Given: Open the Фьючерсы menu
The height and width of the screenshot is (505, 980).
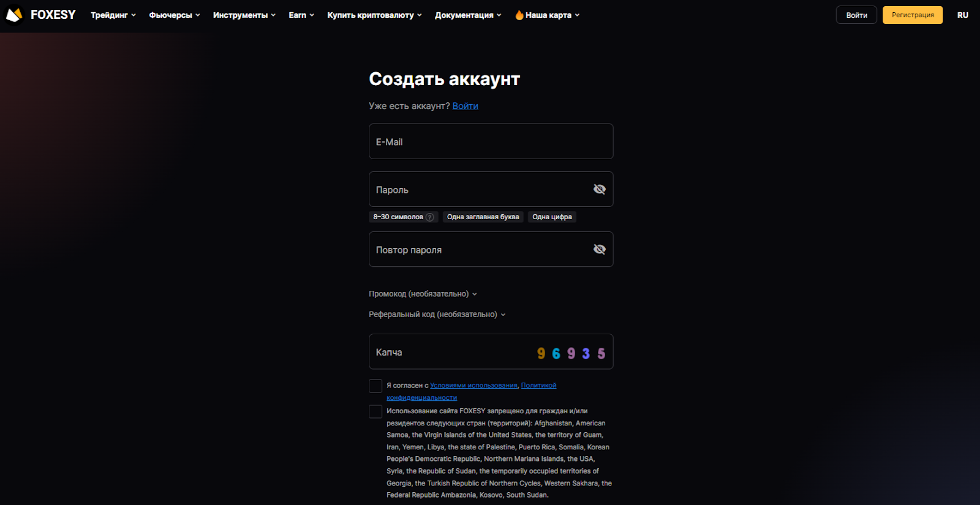Looking at the screenshot, I should [175, 15].
